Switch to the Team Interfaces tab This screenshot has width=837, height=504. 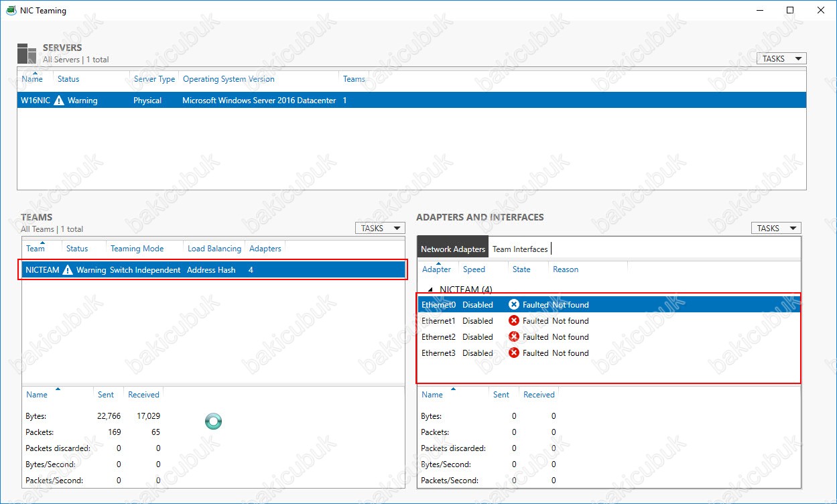point(520,249)
